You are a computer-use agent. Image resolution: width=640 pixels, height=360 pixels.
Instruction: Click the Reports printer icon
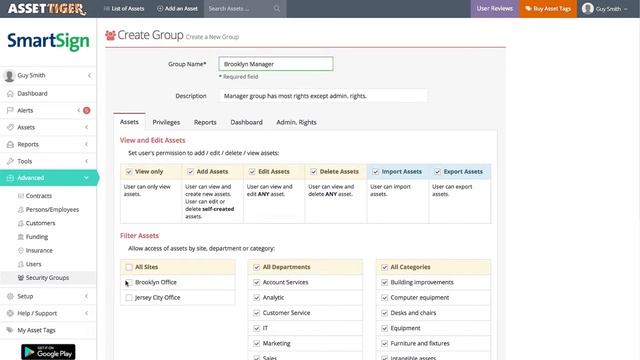coord(10,144)
